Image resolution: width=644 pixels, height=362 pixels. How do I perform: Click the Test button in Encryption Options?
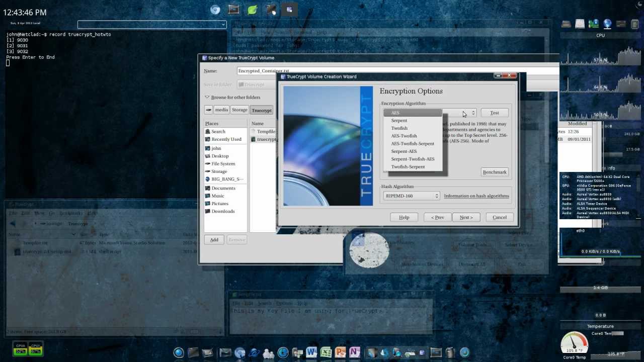coord(495,113)
